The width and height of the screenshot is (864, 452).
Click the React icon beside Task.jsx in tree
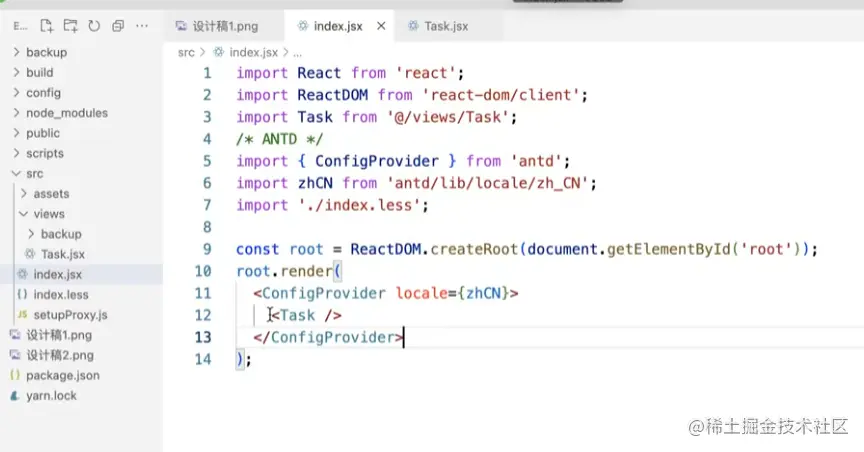[30, 254]
